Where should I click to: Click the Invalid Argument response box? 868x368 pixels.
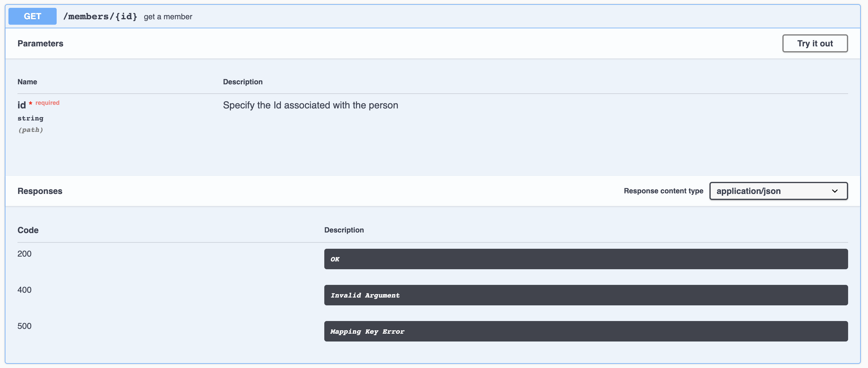click(586, 295)
